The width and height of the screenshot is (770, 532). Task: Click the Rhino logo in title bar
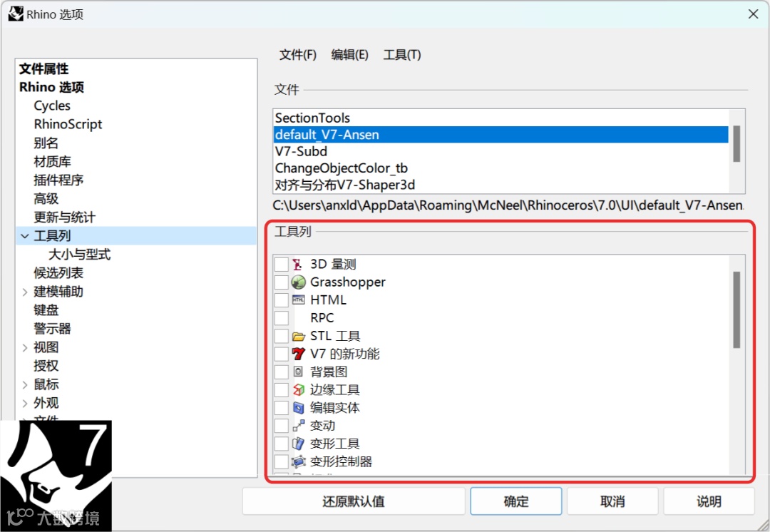click(x=16, y=14)
